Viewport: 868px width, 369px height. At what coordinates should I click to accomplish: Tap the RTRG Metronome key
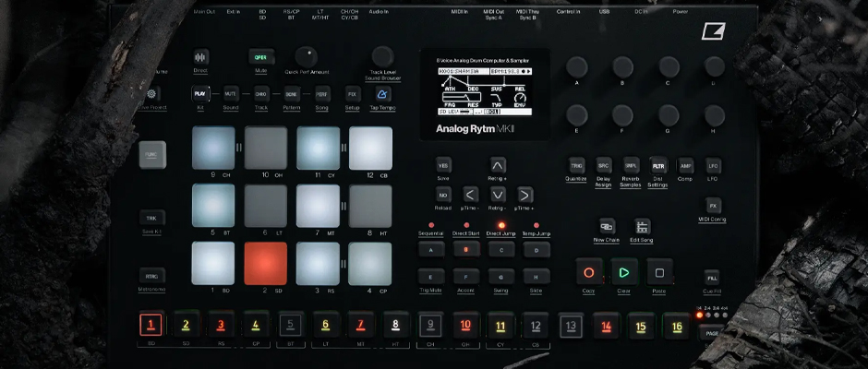tap(151, 276)
